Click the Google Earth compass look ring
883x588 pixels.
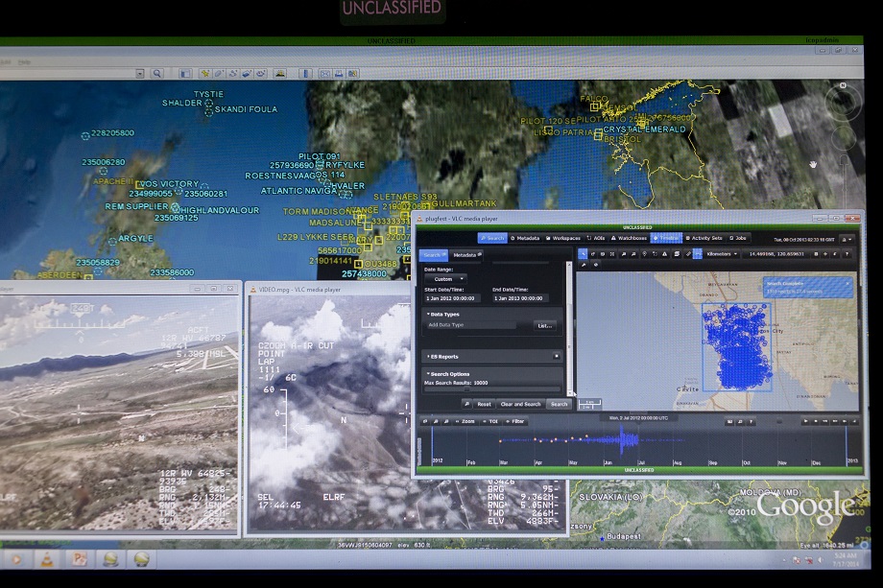pyautogui.click(x=843, y=102)
